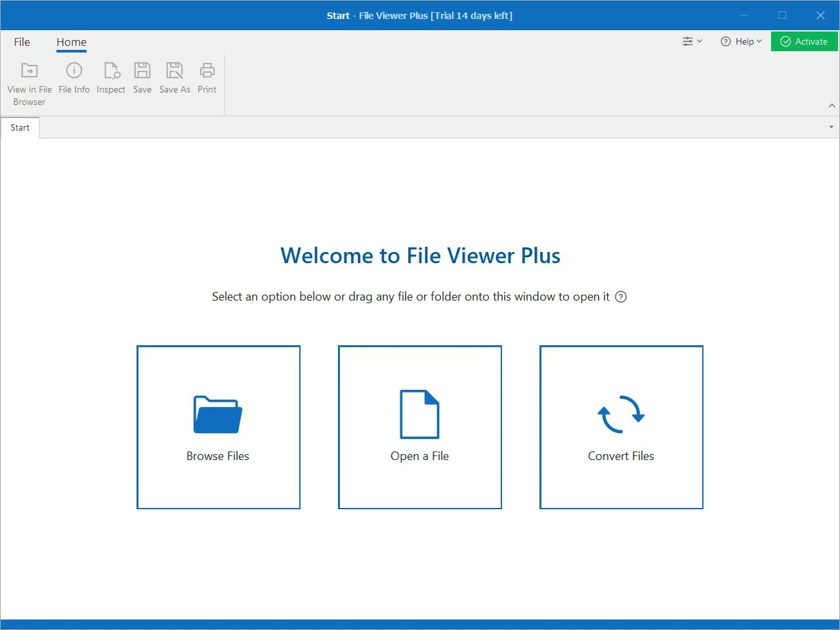Open the tab list dropdown arrow
The height and width of the screenshot is (630, 840).
(x=831, y=127)
